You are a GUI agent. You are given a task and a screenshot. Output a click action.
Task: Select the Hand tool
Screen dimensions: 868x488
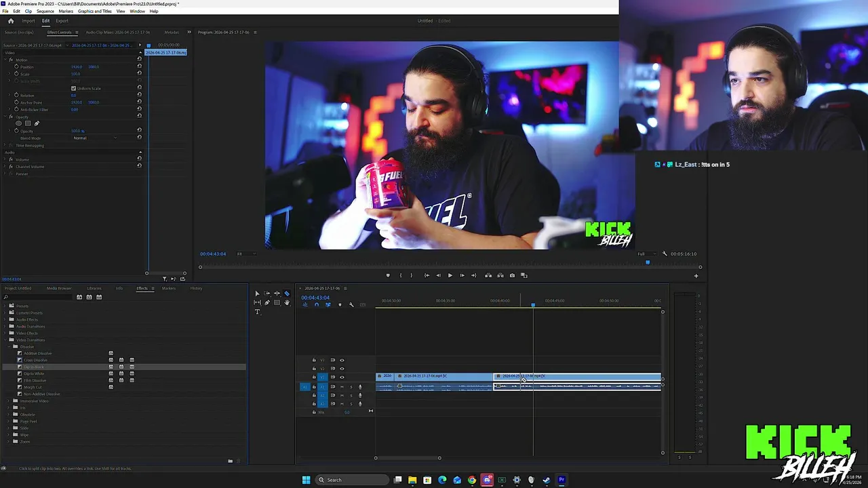(287, 303)
